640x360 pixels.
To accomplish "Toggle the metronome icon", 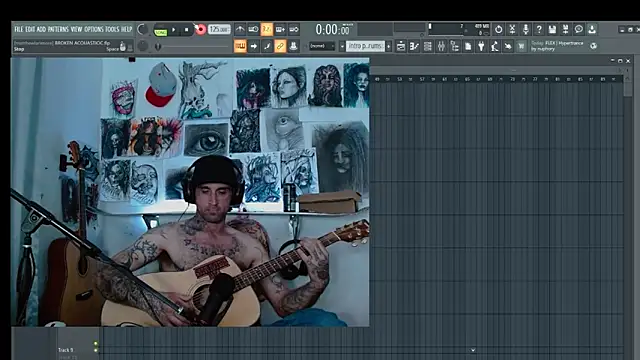I will (240, 29).
